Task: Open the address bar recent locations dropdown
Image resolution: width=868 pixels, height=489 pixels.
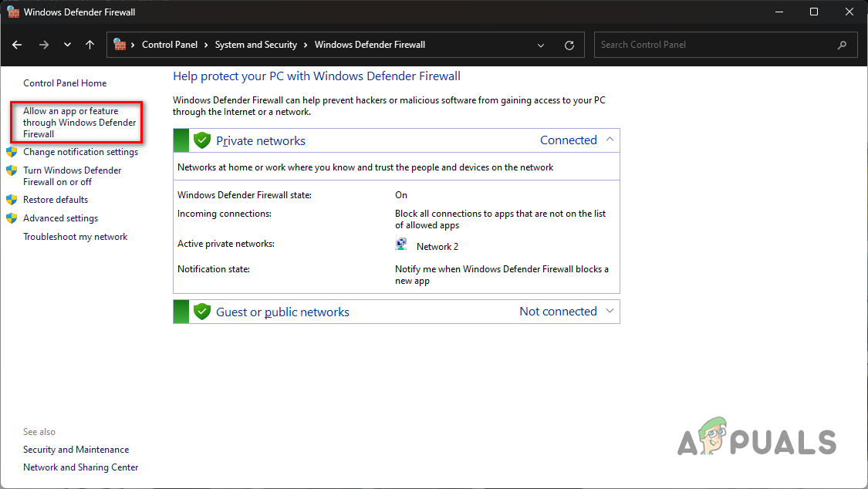Action: (540, 44)
